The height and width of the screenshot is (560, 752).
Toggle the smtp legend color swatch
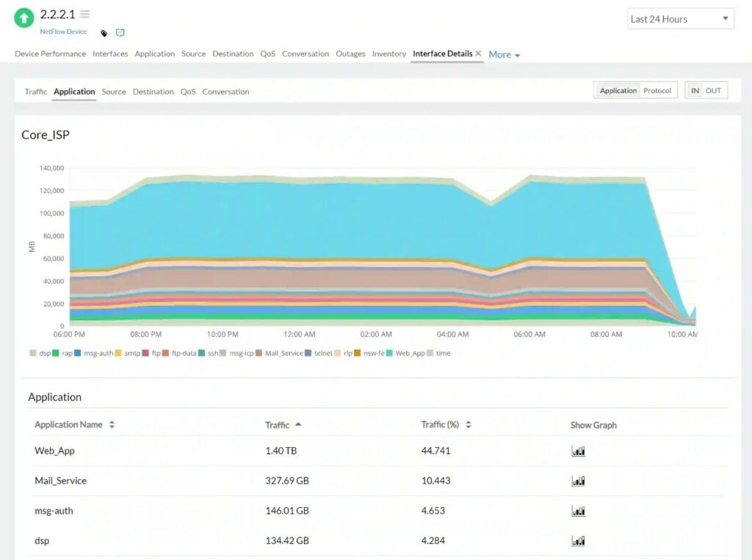[118, 353]
